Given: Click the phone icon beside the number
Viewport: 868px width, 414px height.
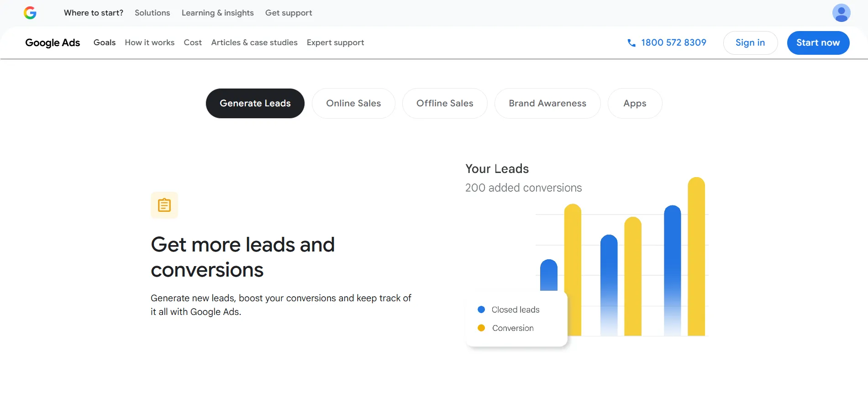Looking at the screenshot, I should tap(631, 43).
